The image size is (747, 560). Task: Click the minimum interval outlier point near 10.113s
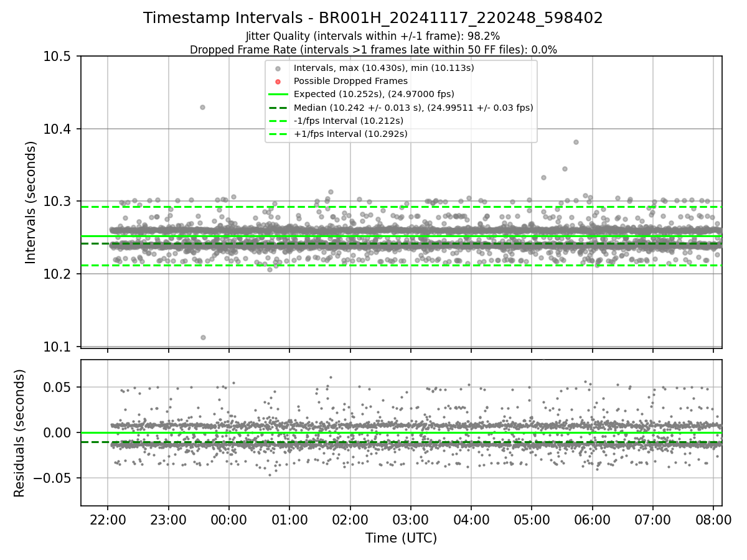coord(203,337)
